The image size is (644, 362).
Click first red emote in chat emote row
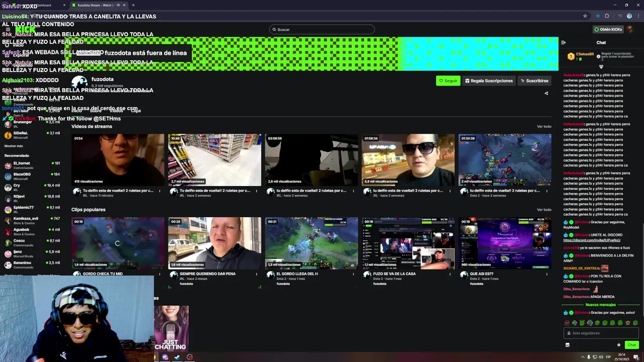click(x=567, y=323)
